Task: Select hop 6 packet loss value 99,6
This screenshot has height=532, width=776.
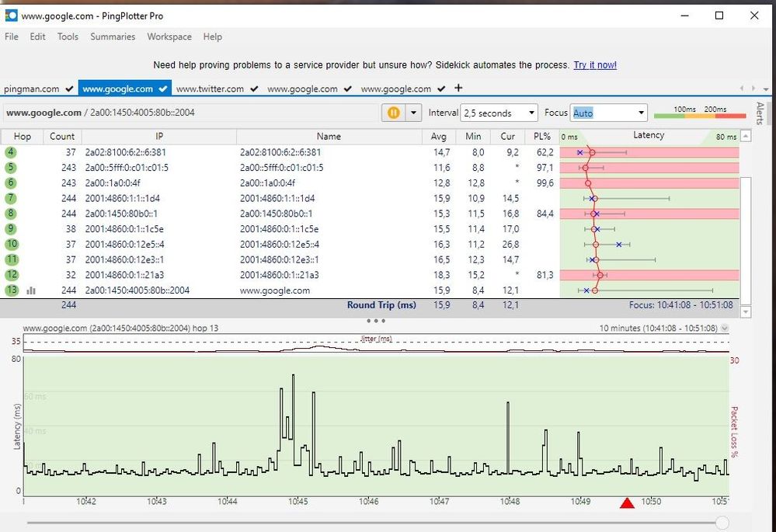Action: tap(545, 183)
